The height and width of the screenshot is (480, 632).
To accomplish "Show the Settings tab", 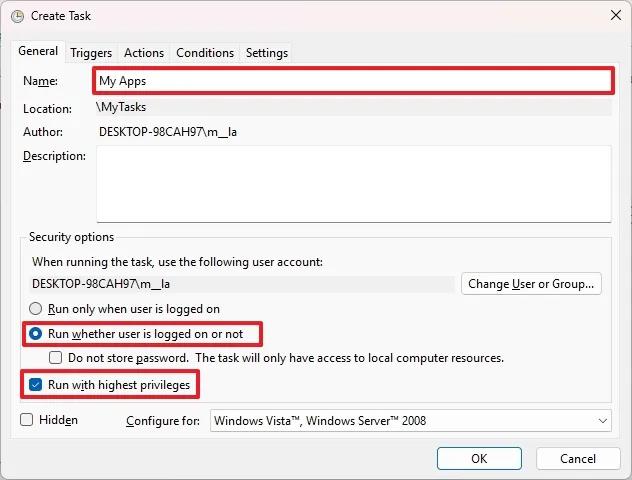I will tap(267, 53).
